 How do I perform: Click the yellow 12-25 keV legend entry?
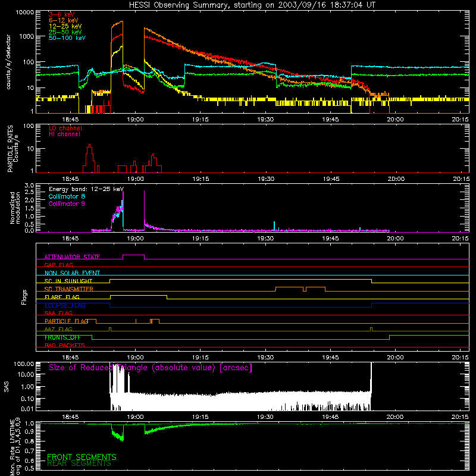pos(65,26)
